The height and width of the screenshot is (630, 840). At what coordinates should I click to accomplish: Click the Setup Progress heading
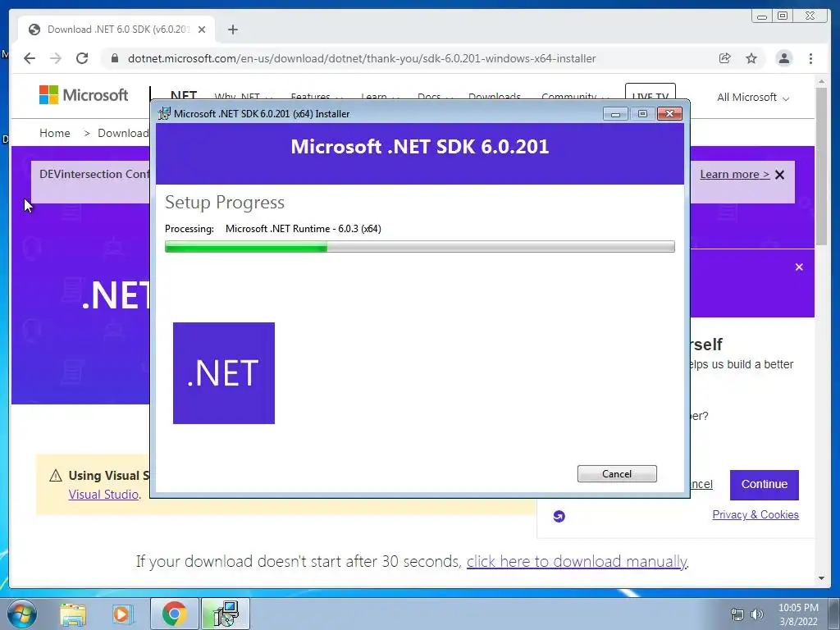point(225,203)
